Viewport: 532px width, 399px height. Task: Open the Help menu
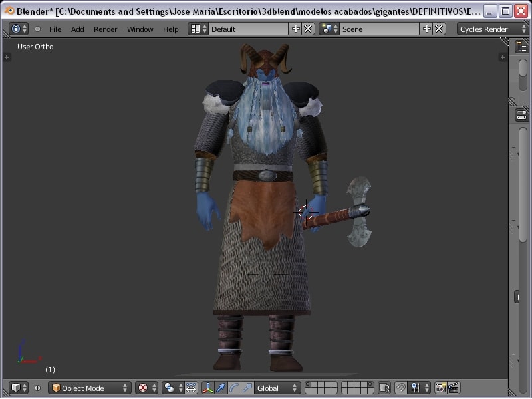coord(170,29)
